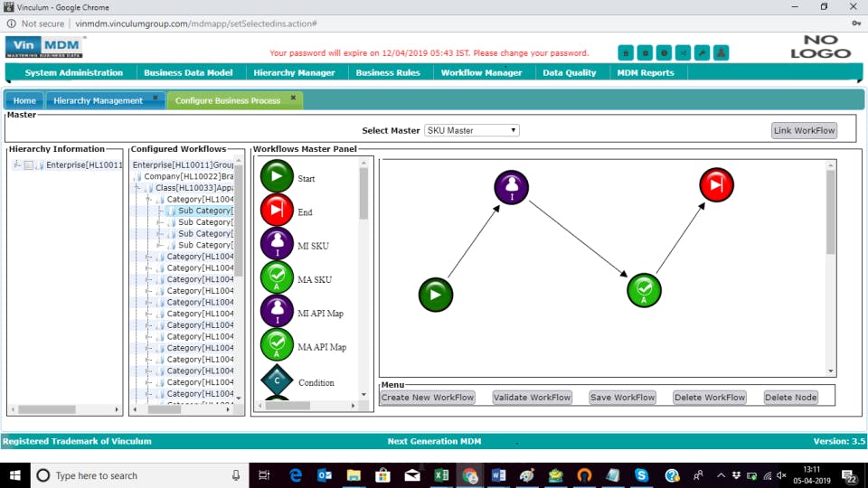This screenshot has height=488, width=868.
Task: Collapse the Class[HL10033] tree node
Action: click(x=137, y=188)
